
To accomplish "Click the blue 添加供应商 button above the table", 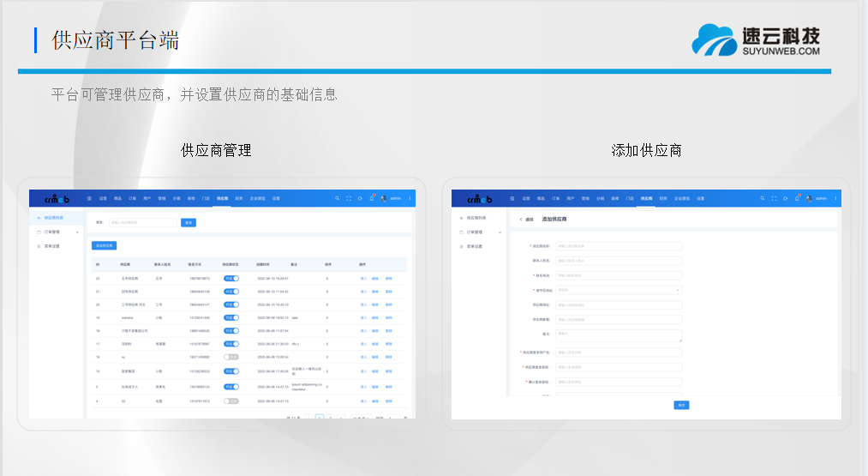I will (104, 245).
